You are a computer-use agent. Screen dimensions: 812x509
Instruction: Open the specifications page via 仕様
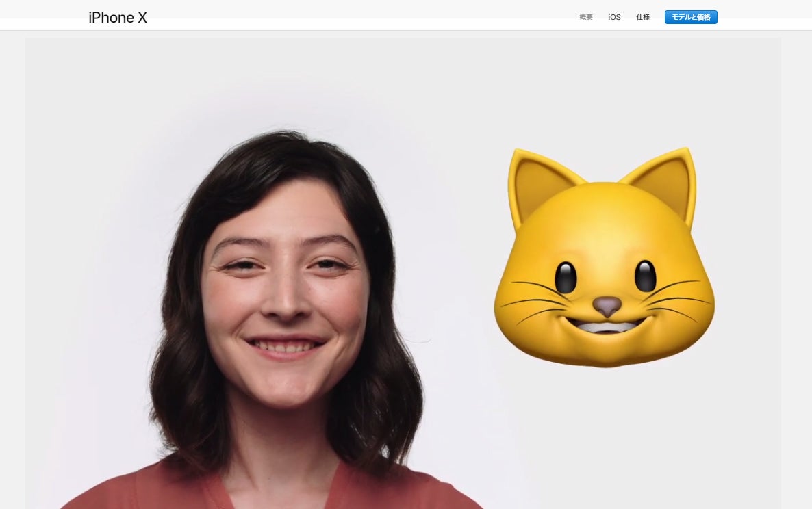coord(644,17)
